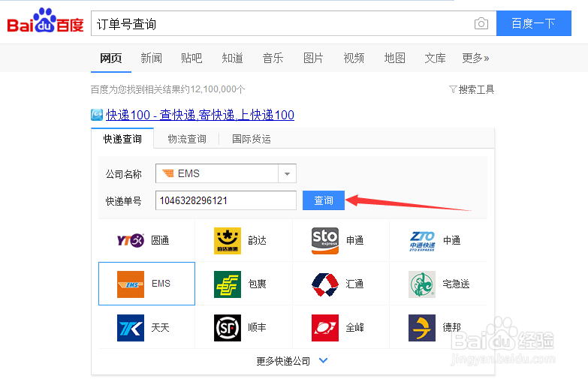Click the 快递100 site favicon
The height and width of the screenshot is (379, 588).
97,115
